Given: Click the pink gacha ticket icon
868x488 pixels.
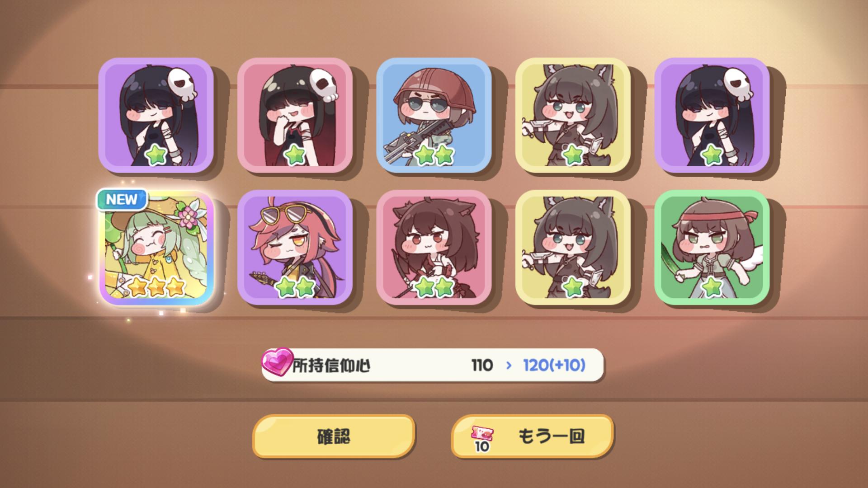Looking at the screenshot, I should tap(482, 435).
